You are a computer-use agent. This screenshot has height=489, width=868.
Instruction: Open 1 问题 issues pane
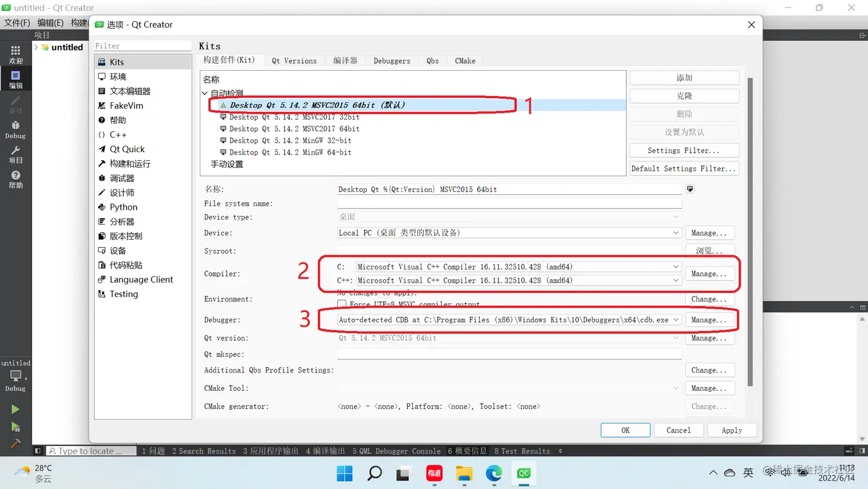click(153, 451)
